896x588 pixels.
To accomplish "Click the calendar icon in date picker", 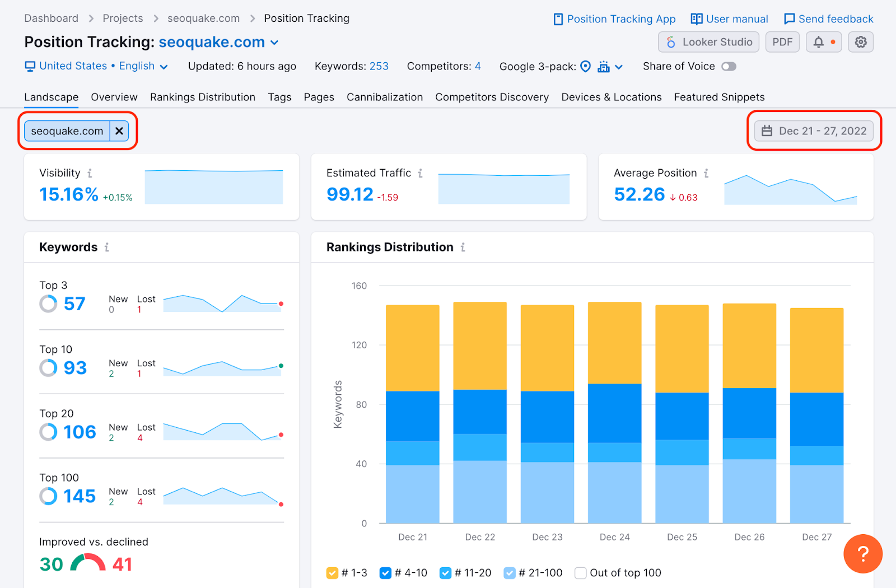I will tap(767, 131).
